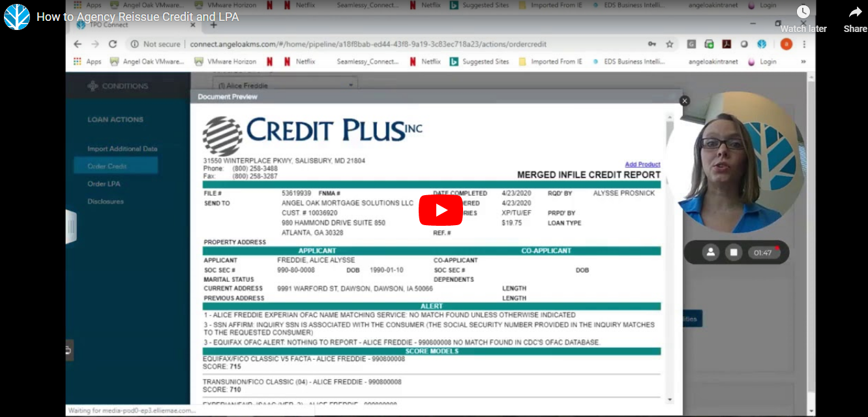Stop the recording with the square button

tap(734, 252)
